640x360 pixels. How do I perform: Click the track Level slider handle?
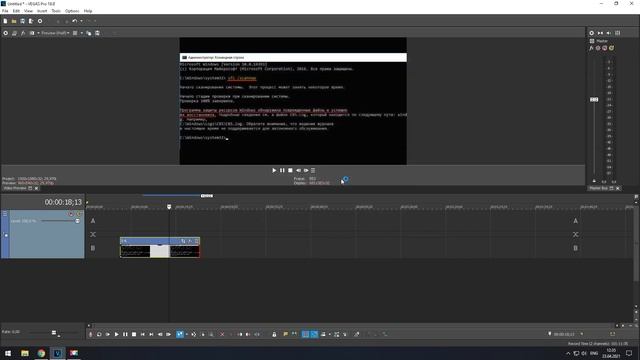77,221
